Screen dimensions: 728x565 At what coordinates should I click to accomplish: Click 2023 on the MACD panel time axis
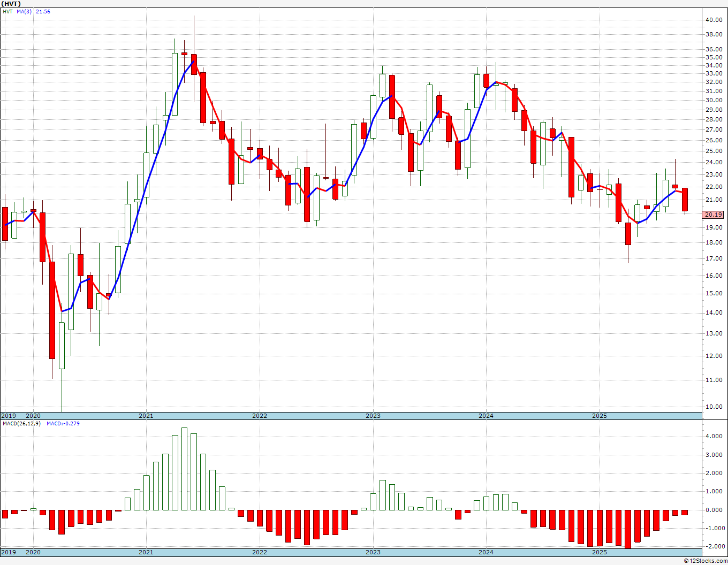pos(373,552)
